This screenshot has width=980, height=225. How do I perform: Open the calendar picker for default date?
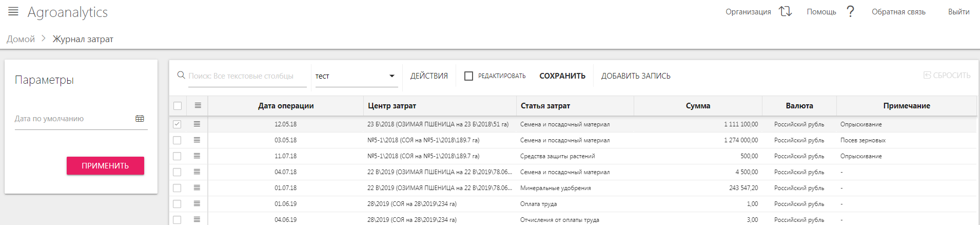140,119
